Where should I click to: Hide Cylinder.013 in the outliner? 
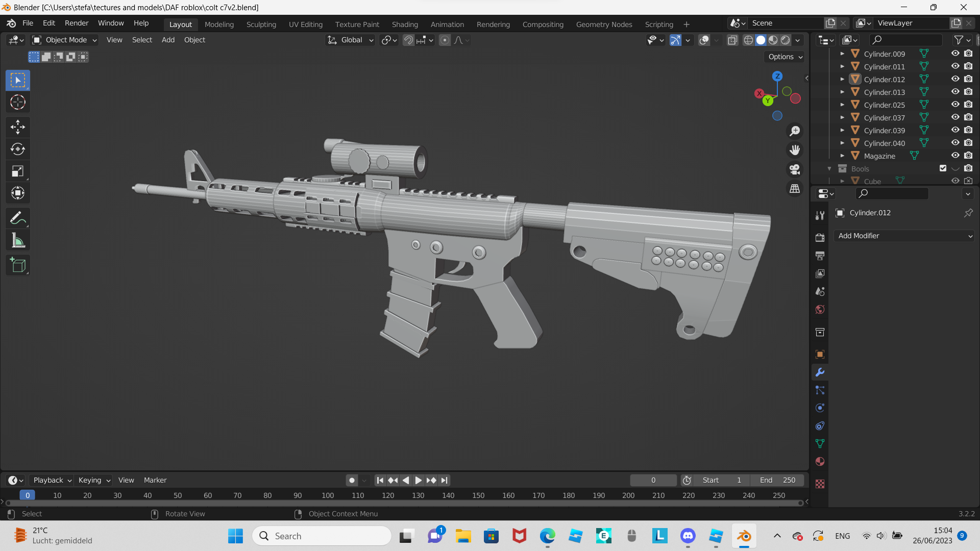[x=954, y=91]
